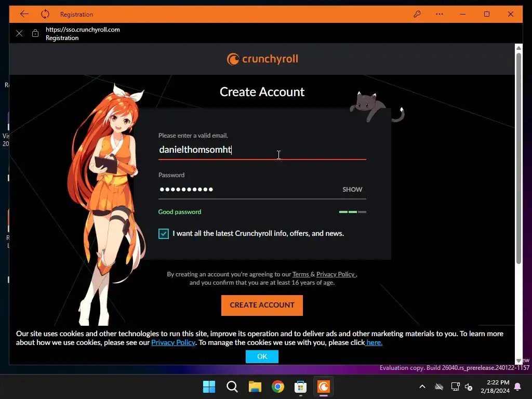View site security lock icon
This screenshot has height=399, width=532.
coord(35,33)
